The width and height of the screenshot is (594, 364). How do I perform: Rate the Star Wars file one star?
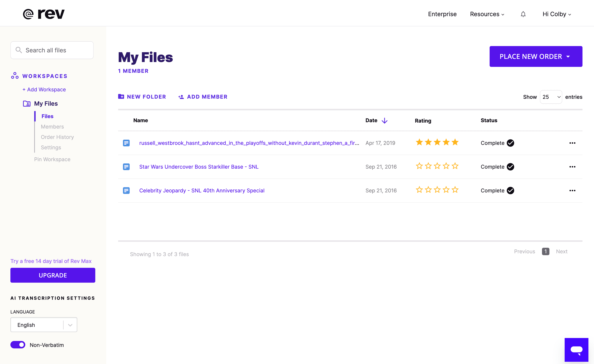pos(419,166)
